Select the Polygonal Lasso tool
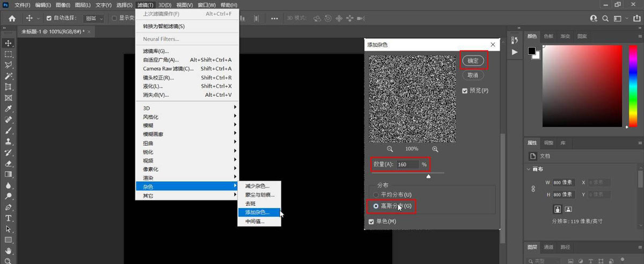The width and height of the screenshot is (644, 264). 9,65
